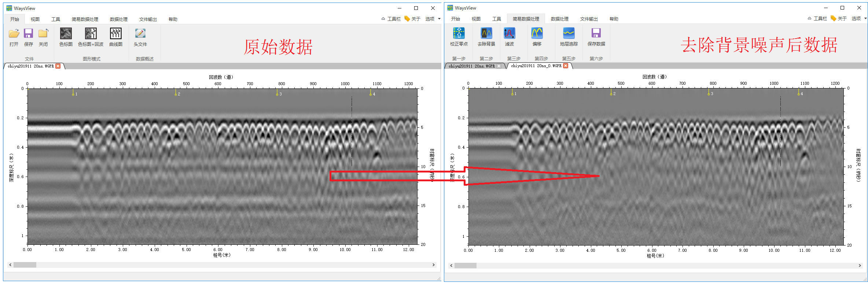Screen dimensions: 868x287
Task: Switch to the 色标图 display mode
Action: click(66, 37)
